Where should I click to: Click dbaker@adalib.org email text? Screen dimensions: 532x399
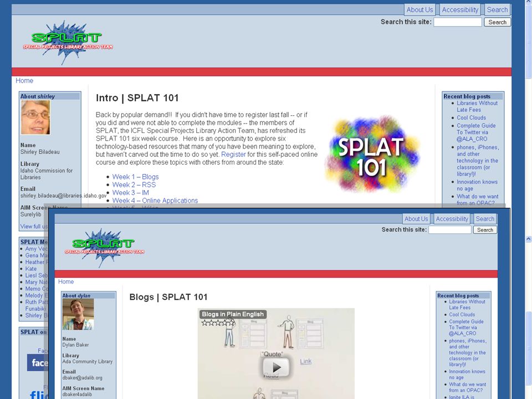coord(82,377)
